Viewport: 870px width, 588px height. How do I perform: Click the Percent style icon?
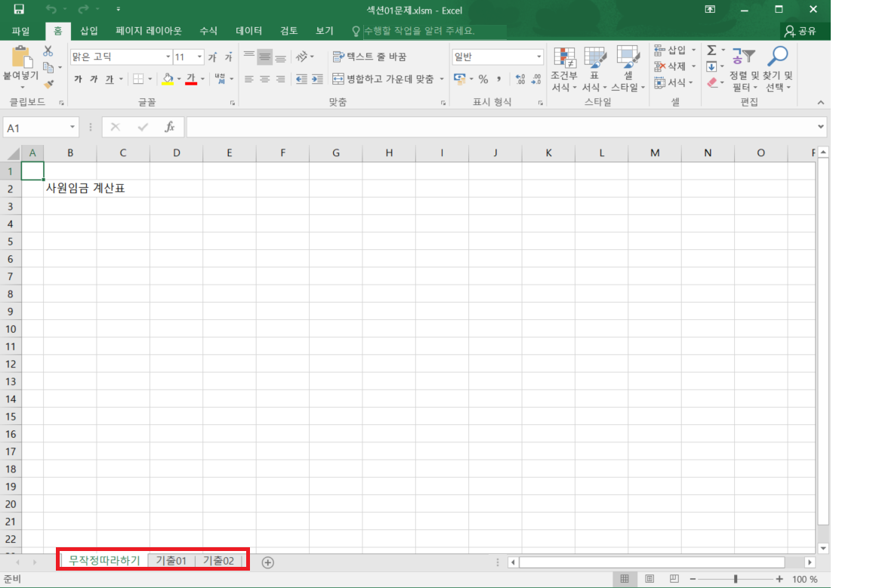[x=483, y=79]
